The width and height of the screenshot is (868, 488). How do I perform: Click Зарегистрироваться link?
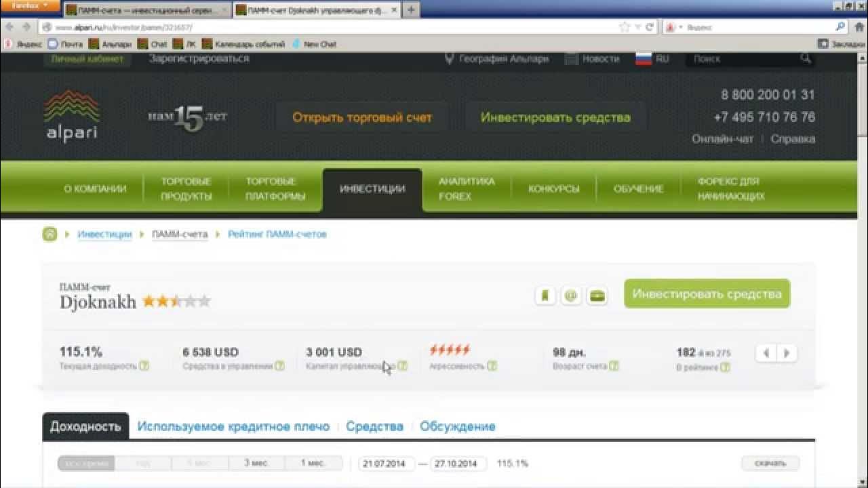pos(199,59)
